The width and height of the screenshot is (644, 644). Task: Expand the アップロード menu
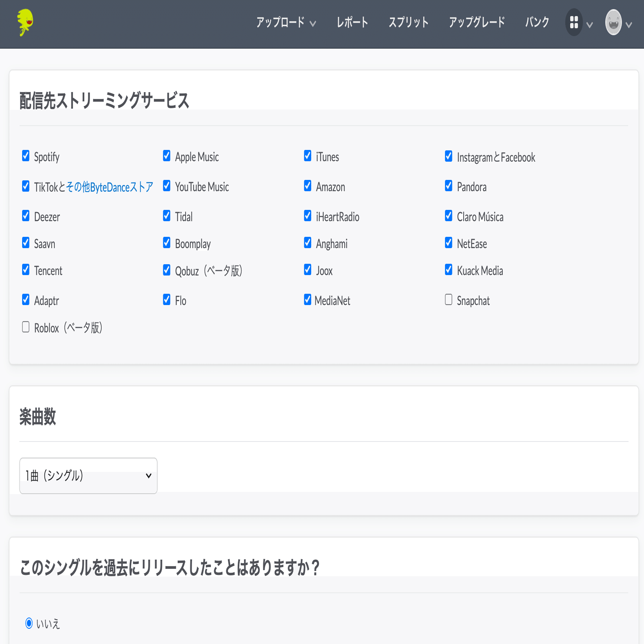(286, 22)
